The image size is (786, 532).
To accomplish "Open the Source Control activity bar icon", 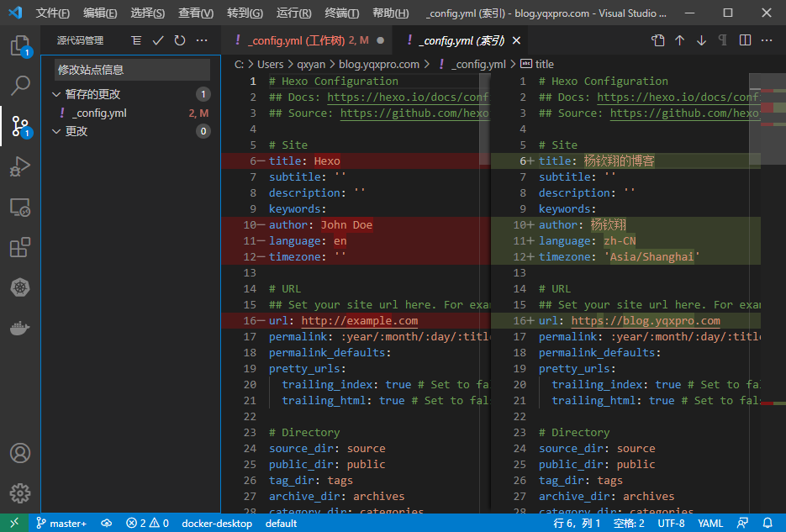I will click(20, 126).
